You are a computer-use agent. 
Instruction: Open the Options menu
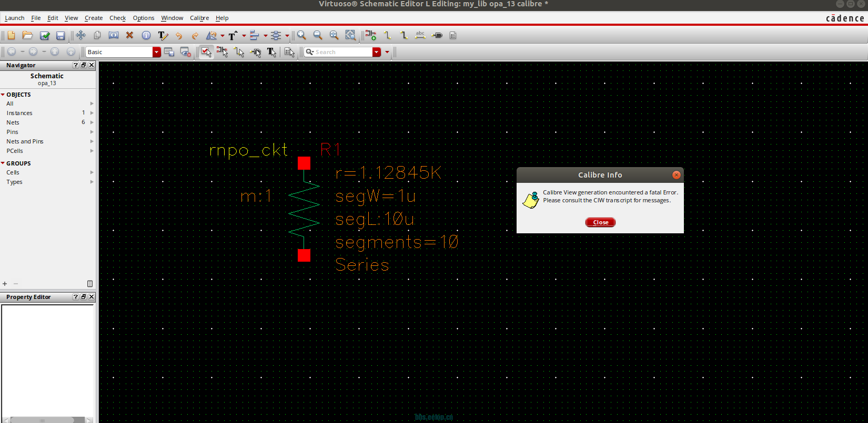(x=144, y=18)
